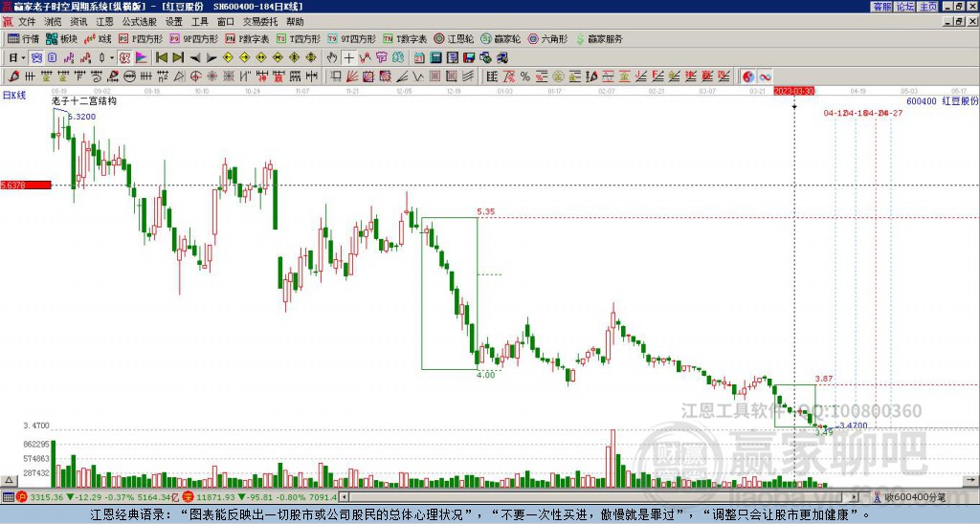The image size is (980, 524).
Task: Open the 六角形 tool
Action: click(x=547, y=39)
